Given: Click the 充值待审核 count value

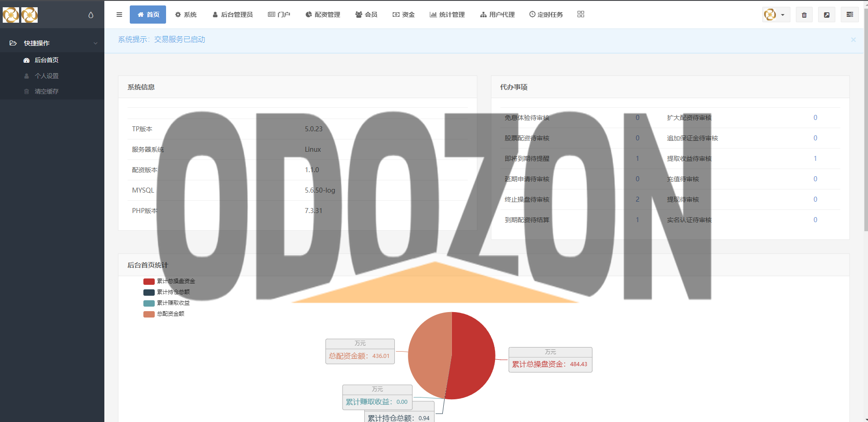Looking at the screenshot, I should point(815,179).
